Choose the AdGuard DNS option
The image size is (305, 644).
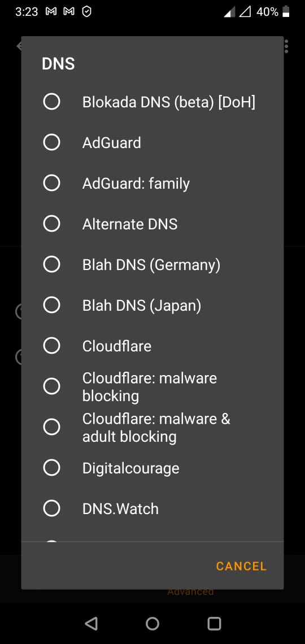(x=52, y=142)
